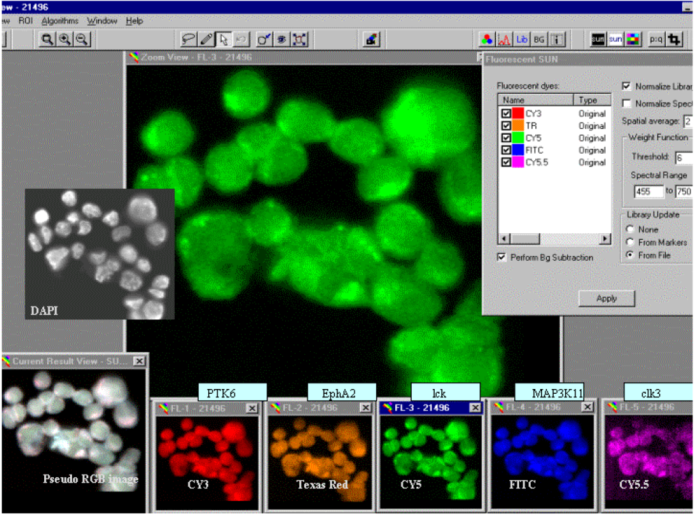Click the spectral range 455 field
694x515 pixels.
click(x=649, y=191)
